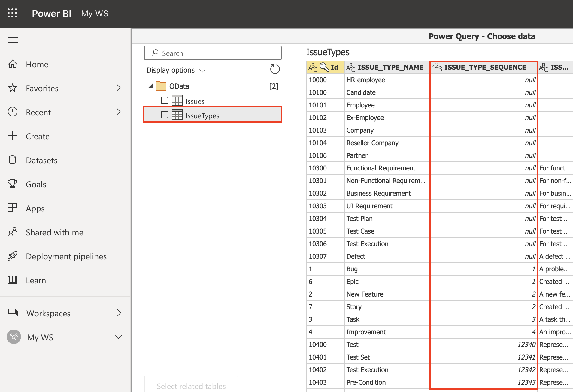Select the ISSUE_TYPE_SEQUENCE column header
Screen dimensions: 573x392
click(x=484, y=67)
